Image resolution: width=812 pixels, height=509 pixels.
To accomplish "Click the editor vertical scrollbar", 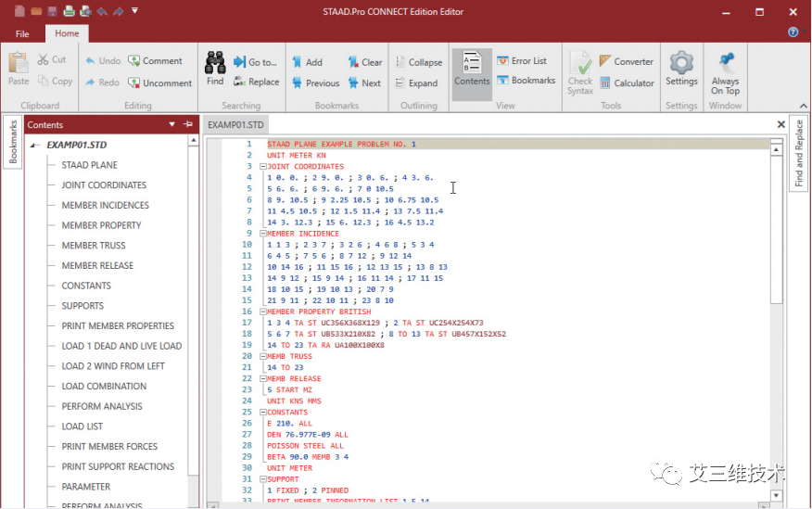I will [x=776, y=223].
